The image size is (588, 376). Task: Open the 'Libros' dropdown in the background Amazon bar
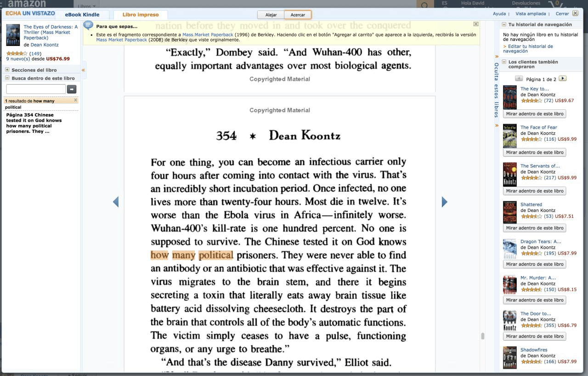click(x=87, y=6)
